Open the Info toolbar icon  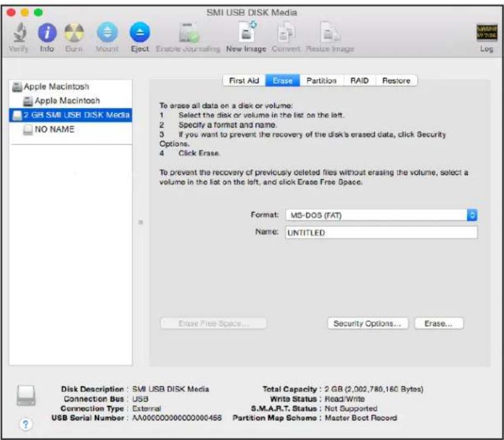pos(47,33)
